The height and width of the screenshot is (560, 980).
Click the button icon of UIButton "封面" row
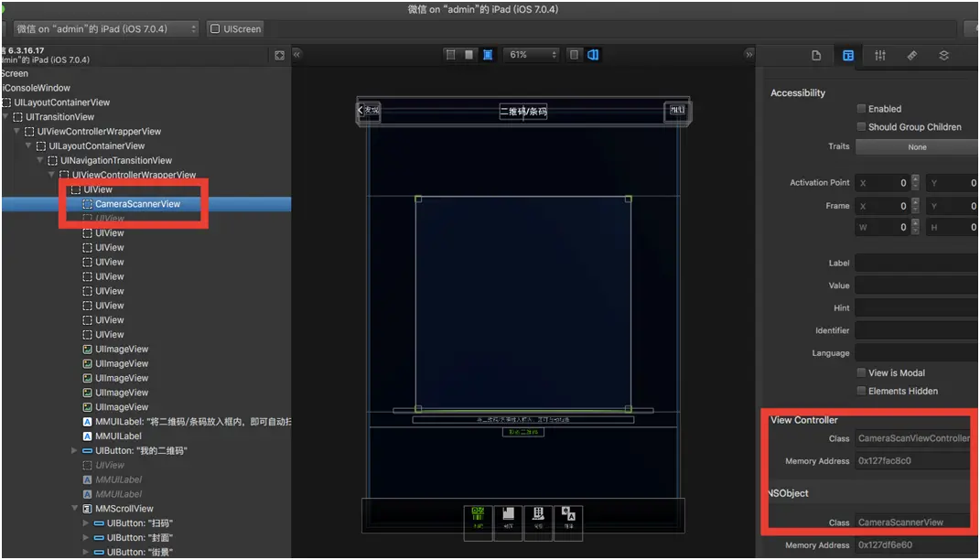(x=99, y=537)
